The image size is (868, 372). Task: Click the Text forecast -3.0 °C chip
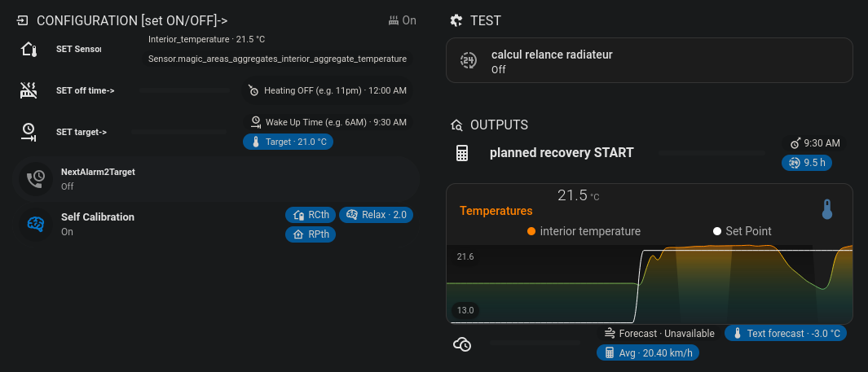(x=786, y=333)
